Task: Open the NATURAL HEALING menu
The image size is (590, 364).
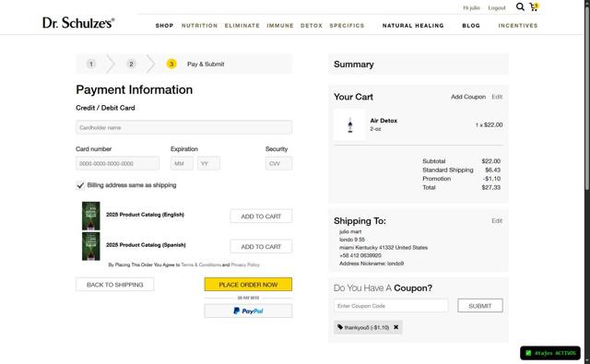Action: (413, 26)
